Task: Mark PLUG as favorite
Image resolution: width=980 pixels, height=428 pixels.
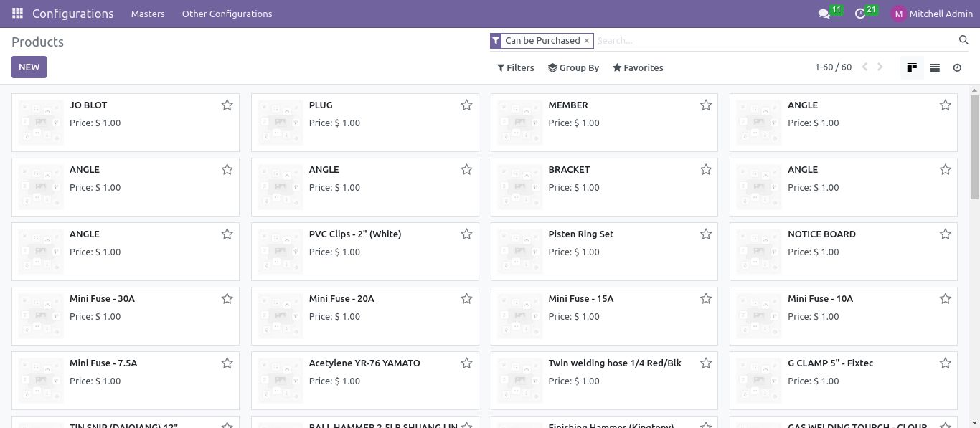Action: pyautogui.click(x=466, y=105)
